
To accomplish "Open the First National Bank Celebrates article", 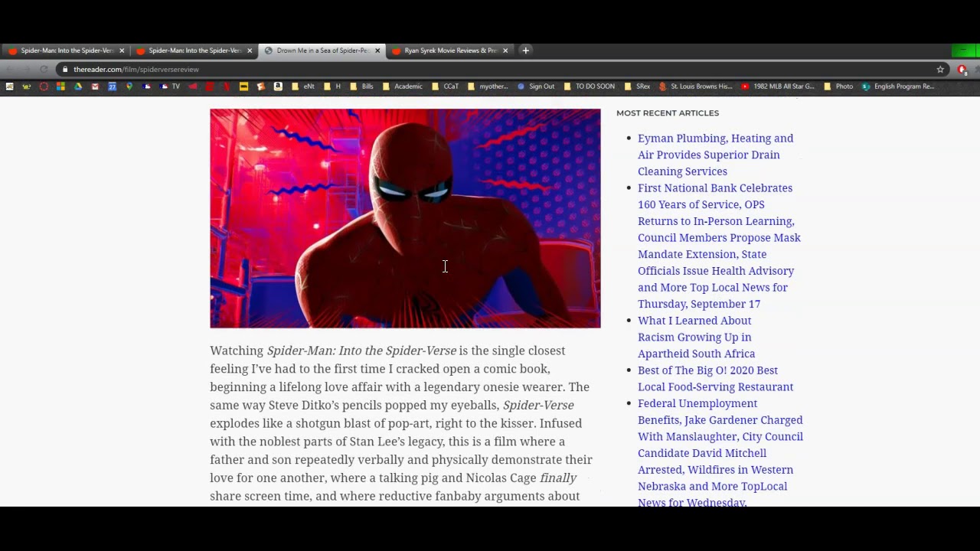I will pos(720,246).
